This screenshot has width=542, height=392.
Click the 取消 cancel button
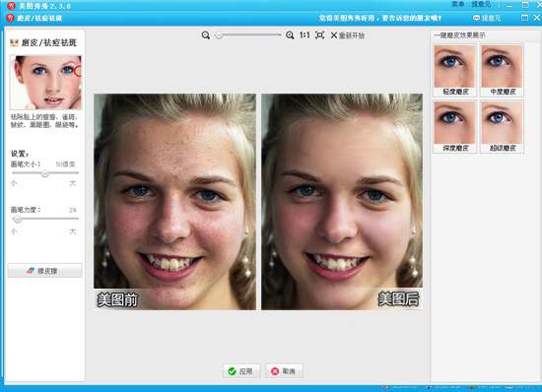coord(284,371)
